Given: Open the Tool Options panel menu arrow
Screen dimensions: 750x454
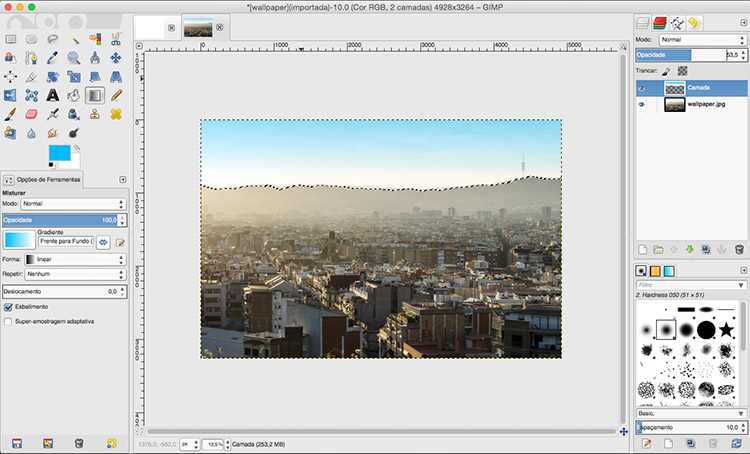Looking at the screenshot, I should pos(122,179).
